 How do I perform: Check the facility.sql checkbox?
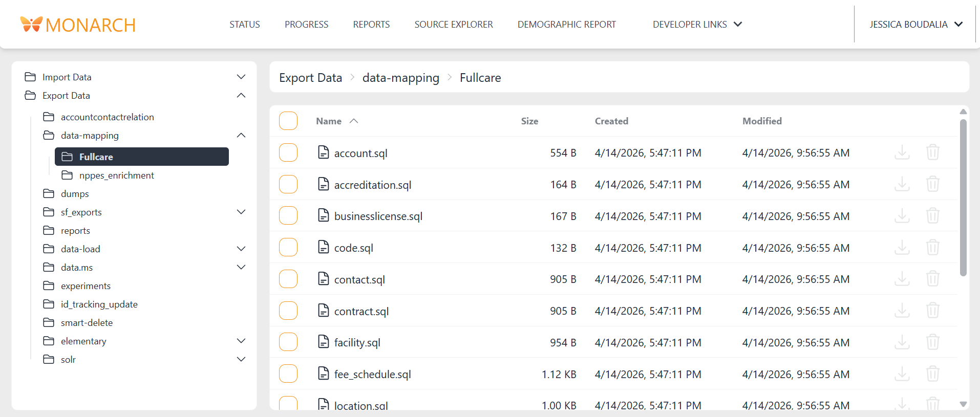pos(288,342)
